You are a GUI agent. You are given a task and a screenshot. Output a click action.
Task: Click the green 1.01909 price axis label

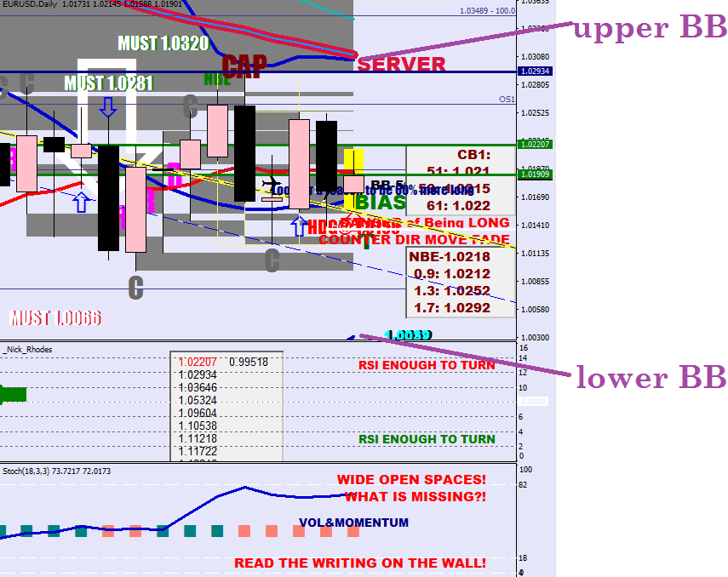pyautogui.click(x=536, y=174)
